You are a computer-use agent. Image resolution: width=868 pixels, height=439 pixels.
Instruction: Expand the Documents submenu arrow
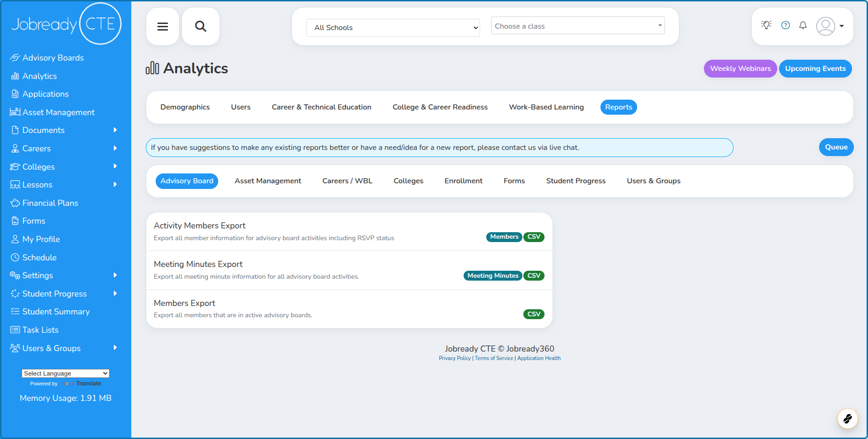[115, 130]
